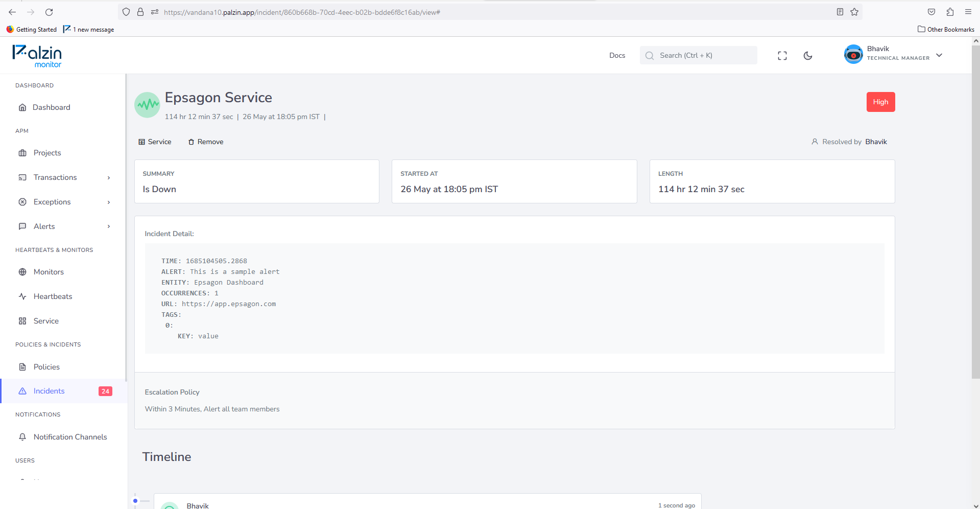
Task: Bookmark this page with star icon
Action: point(854,12)
